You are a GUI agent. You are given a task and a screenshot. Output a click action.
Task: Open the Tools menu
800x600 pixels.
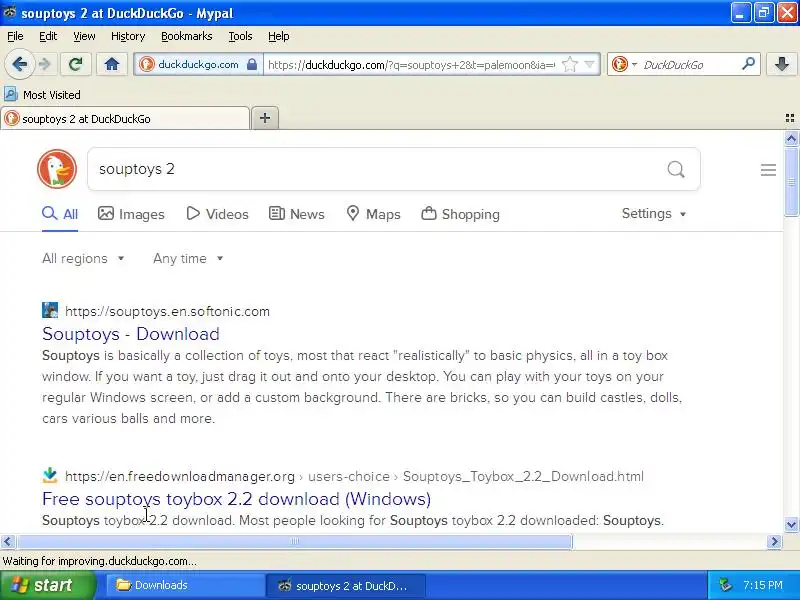click(x=240, y=36)
